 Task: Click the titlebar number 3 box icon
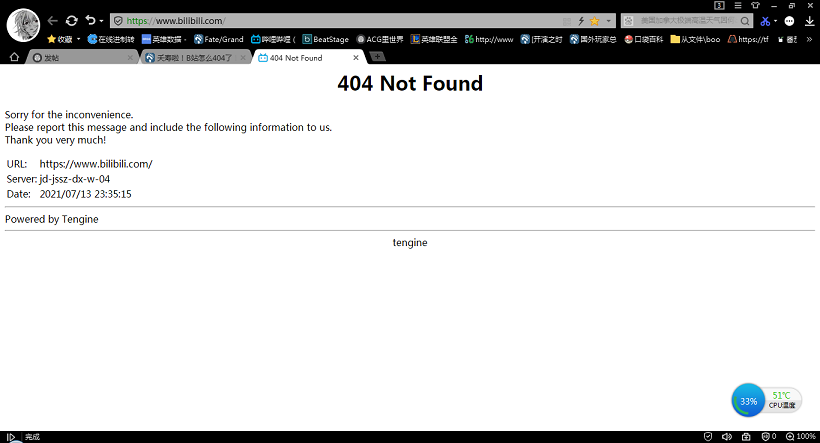720,5
